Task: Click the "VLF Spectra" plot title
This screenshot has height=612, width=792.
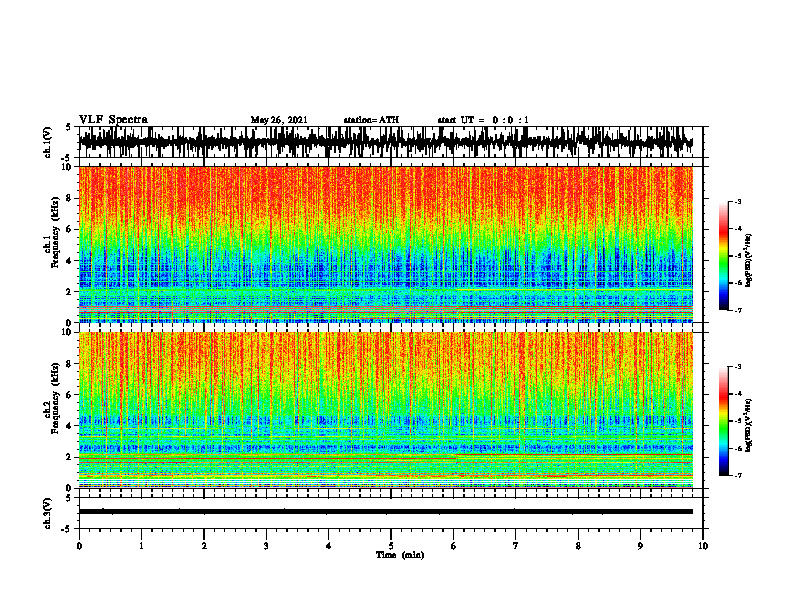Action: (113, 120)
